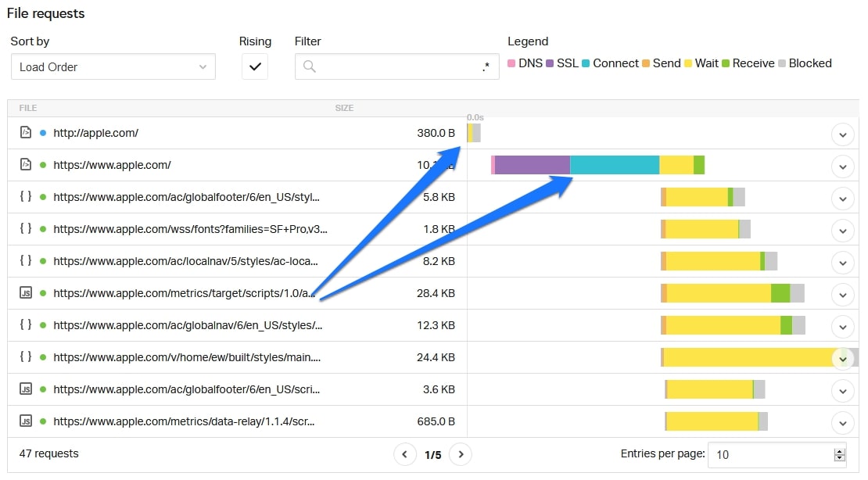Expand details for metrics/target/scripts row

click(x=842, y=295)
